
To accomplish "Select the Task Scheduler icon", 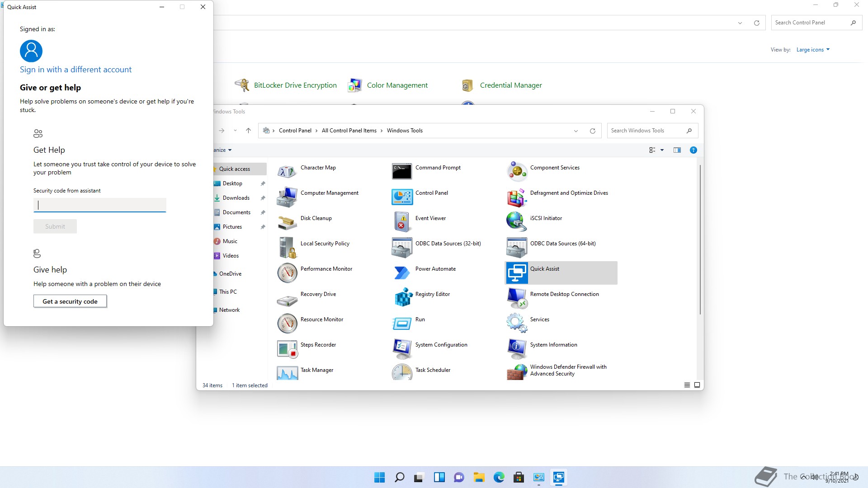I will tap(402, 372).
